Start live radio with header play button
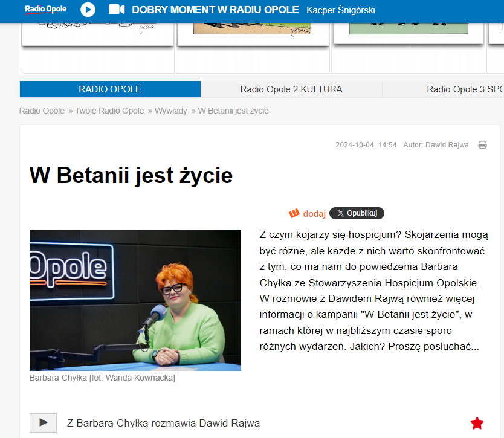Viewport: 504px width, 438px height. pyautogui.click(x=88, y=10)
